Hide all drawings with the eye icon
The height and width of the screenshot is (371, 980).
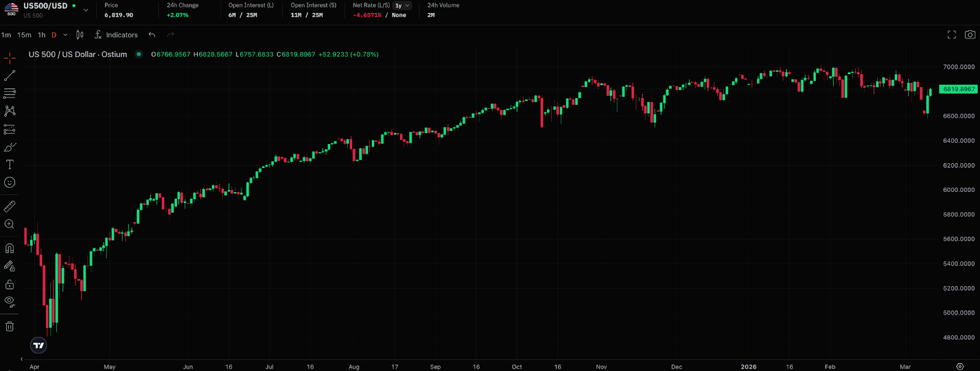10,301
